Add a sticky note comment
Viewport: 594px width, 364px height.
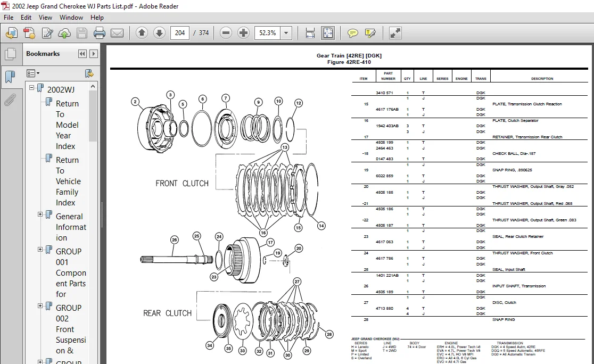coord(352,34)
